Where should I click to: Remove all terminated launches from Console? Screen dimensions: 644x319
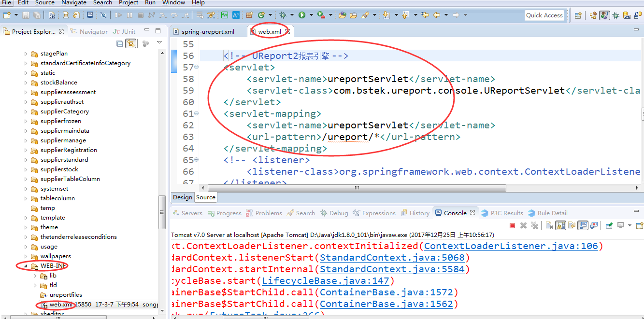click(535, 225)
